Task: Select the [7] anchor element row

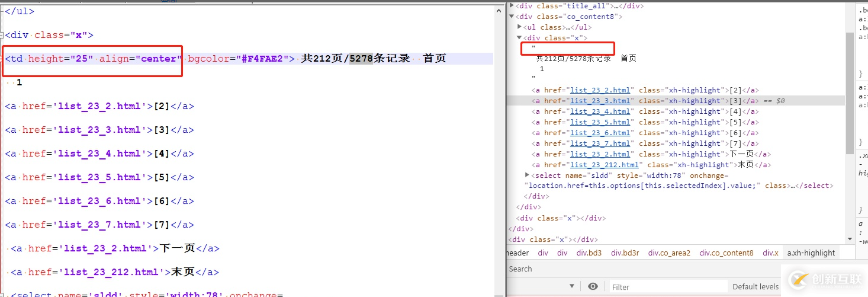Action: pos(645,143)
